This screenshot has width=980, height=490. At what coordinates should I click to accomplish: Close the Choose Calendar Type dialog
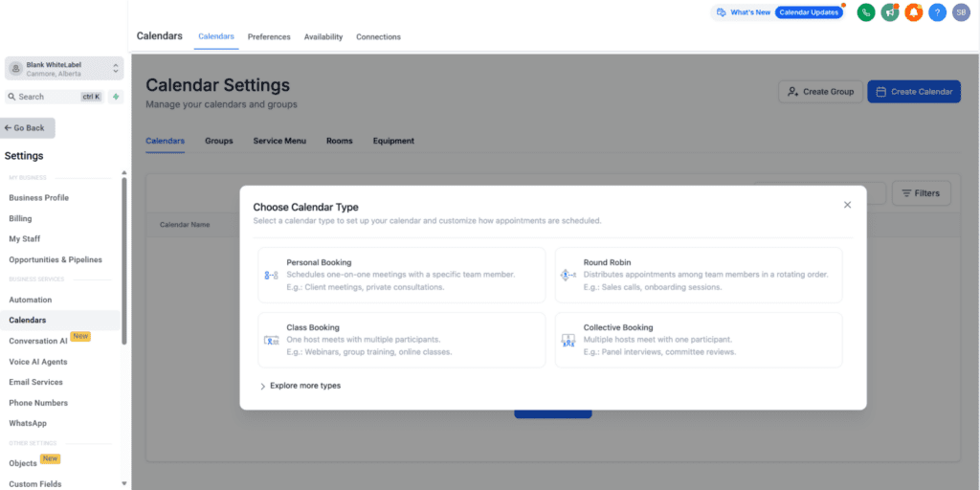coord(848,205)
